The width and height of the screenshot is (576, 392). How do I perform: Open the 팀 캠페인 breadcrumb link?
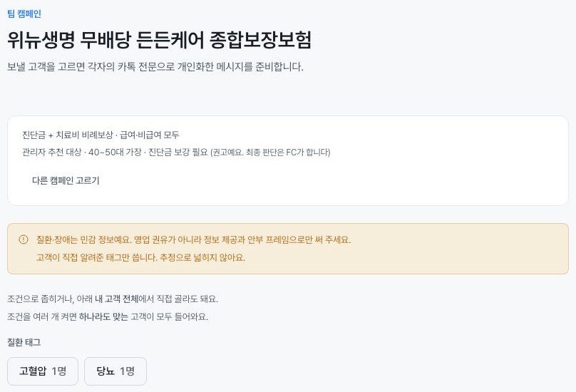click(24, 14)
